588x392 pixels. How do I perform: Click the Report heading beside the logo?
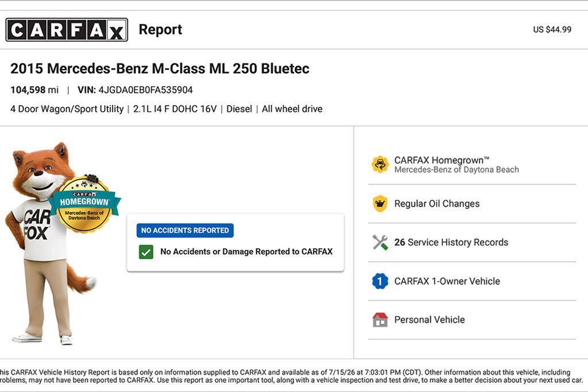(160, 30)
